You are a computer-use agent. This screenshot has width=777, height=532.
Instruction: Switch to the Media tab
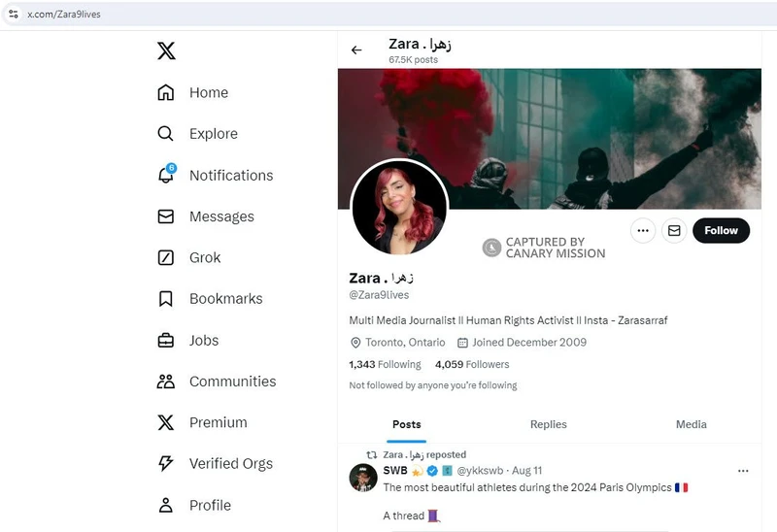(692, 424)
